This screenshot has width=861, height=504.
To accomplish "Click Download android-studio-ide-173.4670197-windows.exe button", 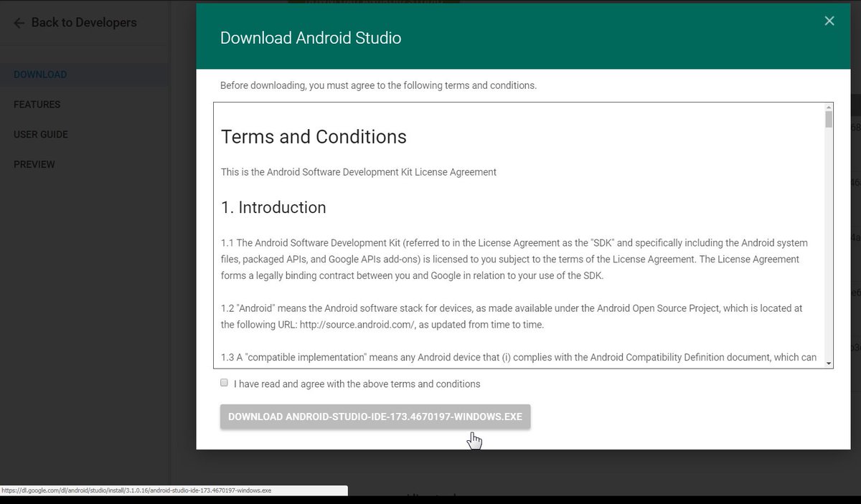I will (375, 417).
